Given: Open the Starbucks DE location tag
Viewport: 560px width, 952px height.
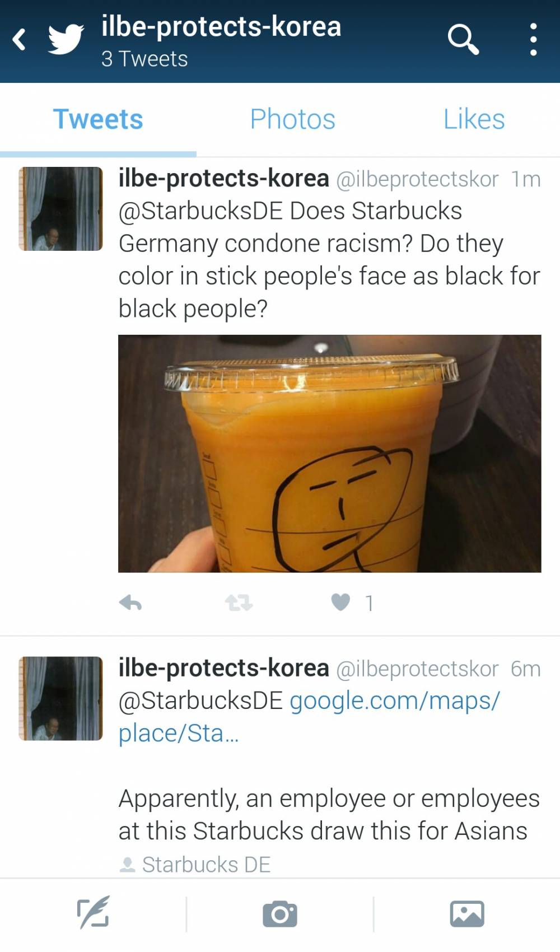Looking at the screenshot, I should pyautogui.click(x=195, y=864).
